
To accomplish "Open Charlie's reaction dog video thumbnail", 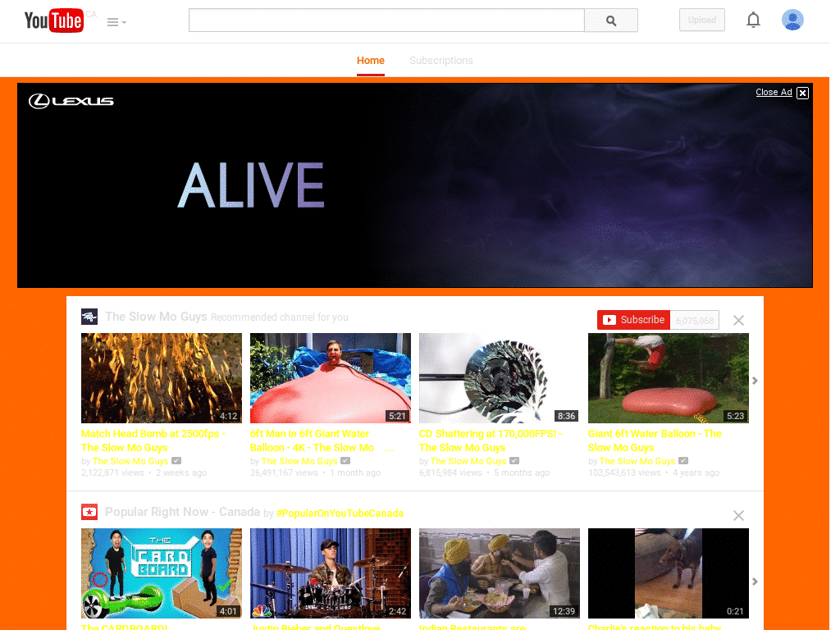I will pos(669,573).
